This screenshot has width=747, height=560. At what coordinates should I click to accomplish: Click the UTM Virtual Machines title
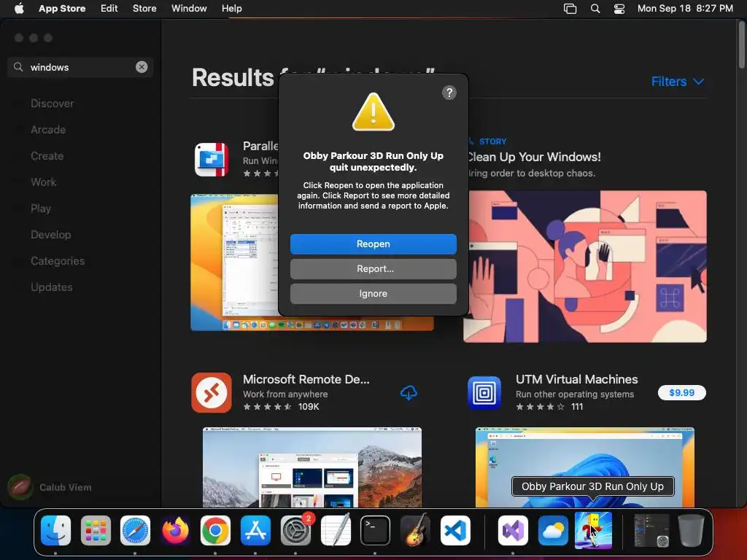[x=576, y=379]
